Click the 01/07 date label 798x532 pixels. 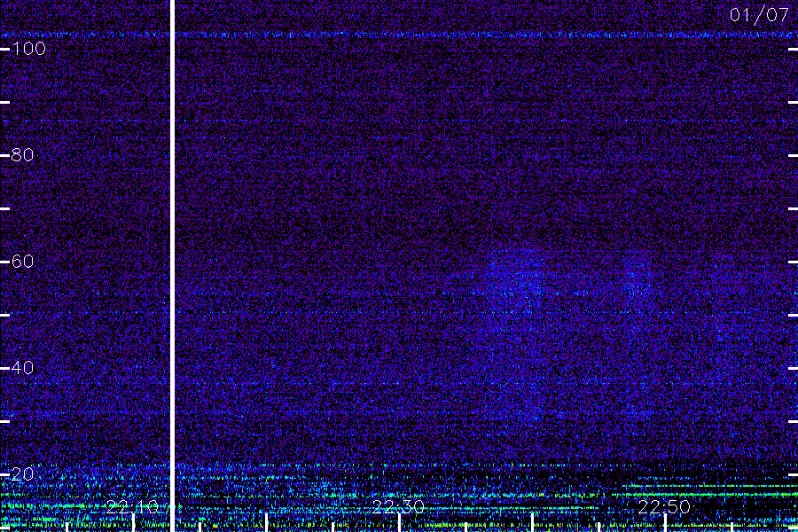click(759, 15)
